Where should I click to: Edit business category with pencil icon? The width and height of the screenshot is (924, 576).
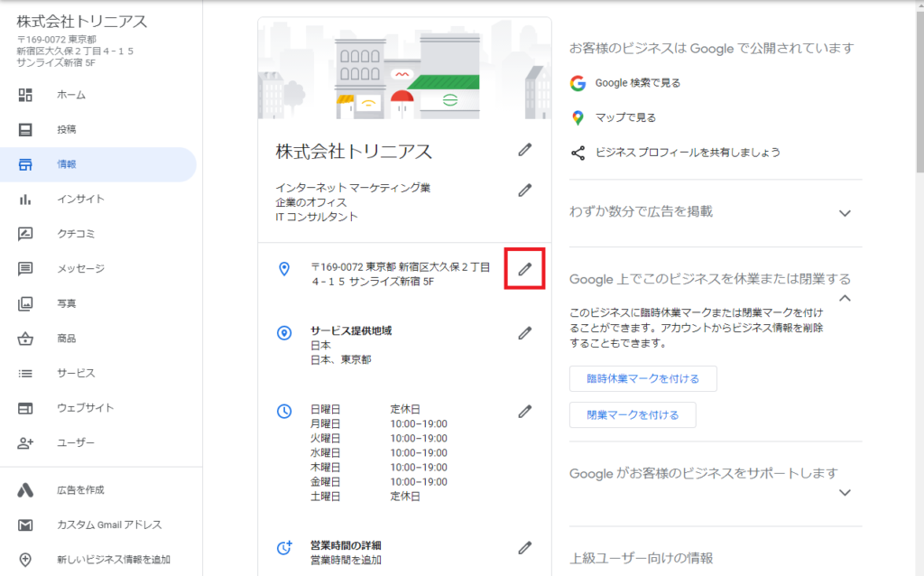[524, 190]
